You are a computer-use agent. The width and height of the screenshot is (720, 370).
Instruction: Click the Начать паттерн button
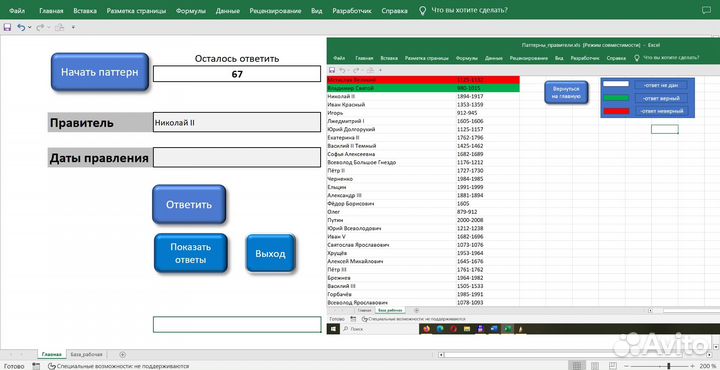pos(100,72)
